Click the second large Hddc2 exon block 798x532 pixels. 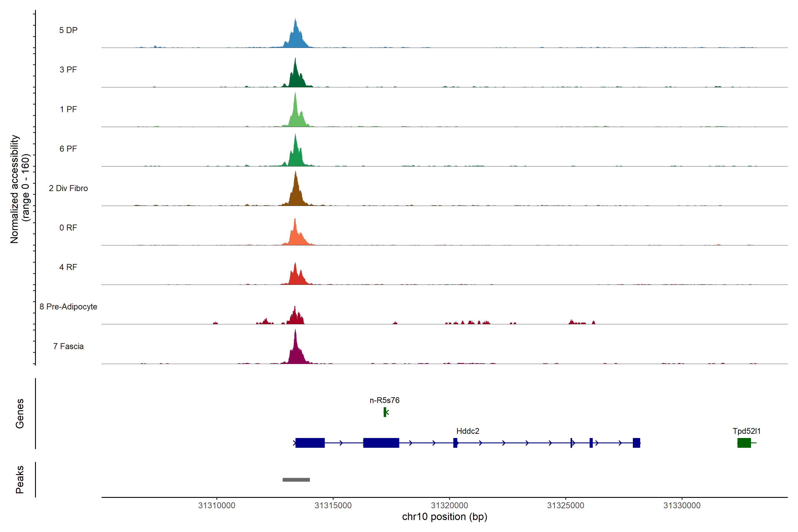coord(381,443)
